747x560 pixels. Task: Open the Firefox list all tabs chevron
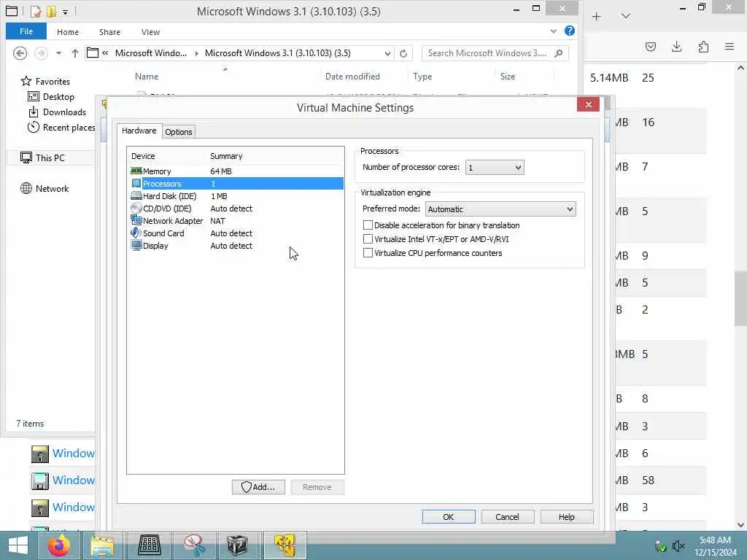click(x=626, y=16)
